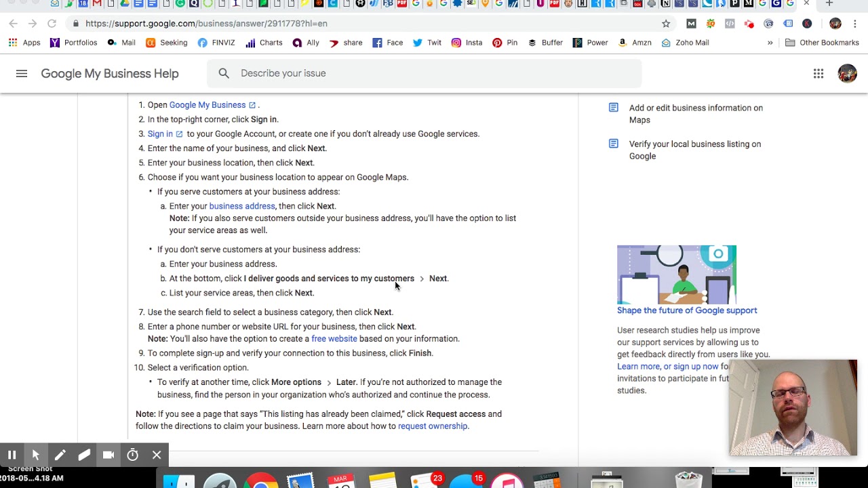This screenshot has width=868, height=488.
Task: Follow Learn more, or sign up now link
Action: (x=667, y=367)
